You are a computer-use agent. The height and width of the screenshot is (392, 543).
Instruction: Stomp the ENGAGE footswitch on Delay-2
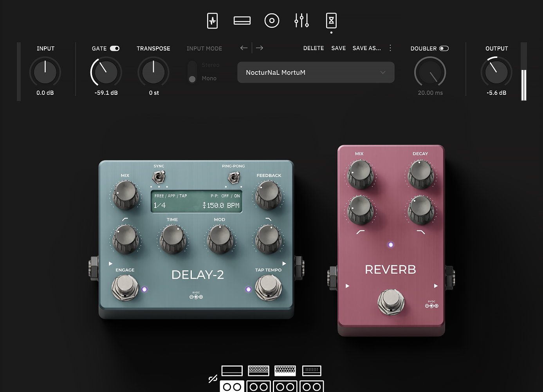coord(125,288)
